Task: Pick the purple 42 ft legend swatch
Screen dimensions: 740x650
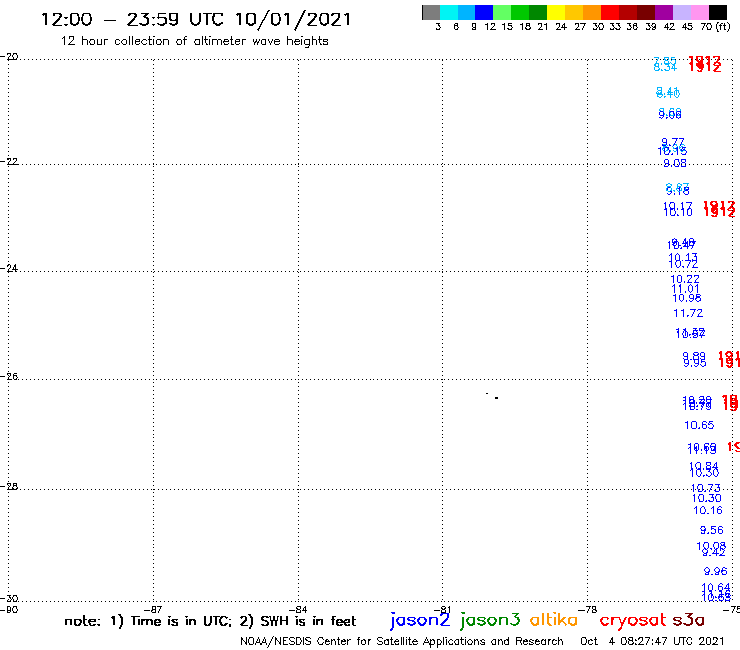Action: [x=664, y=12]
